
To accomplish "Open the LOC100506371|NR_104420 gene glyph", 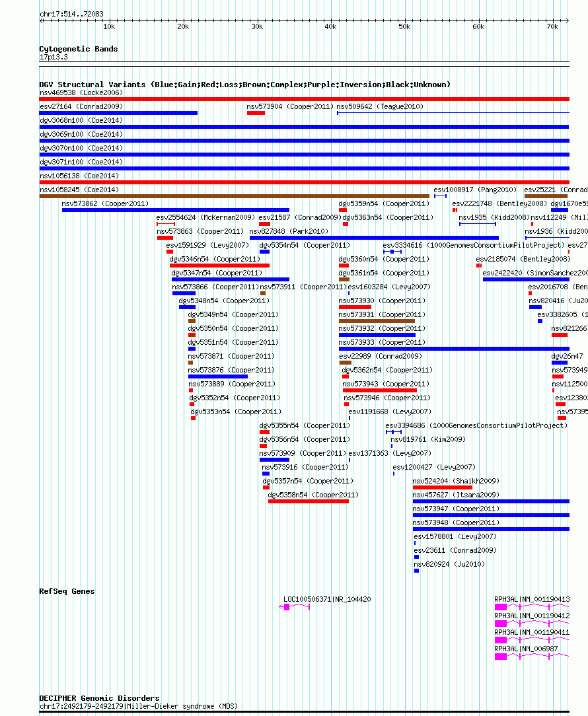I will [294, 607].
